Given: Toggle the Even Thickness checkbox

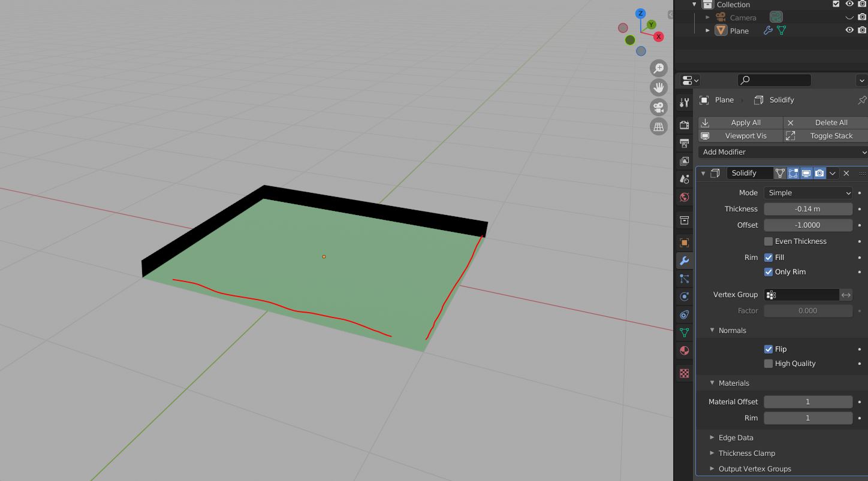Looking at the screenshot, I should coord(768,241).
